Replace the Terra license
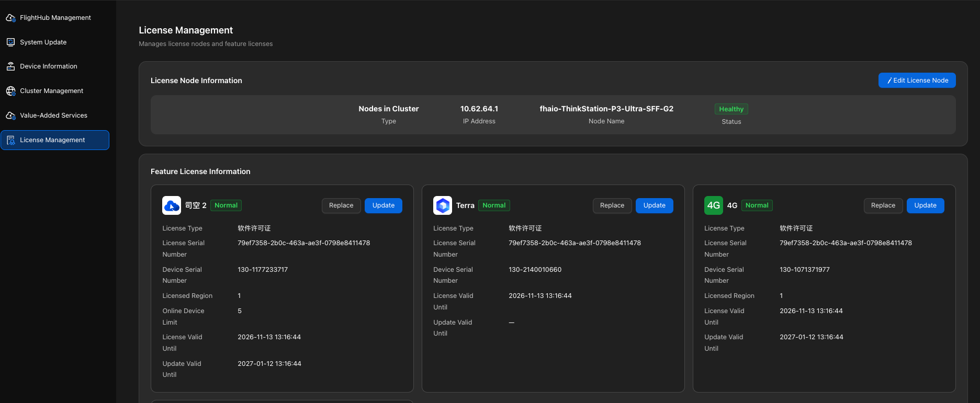Image resolution: width=980 pixels, height=403 pixels. point(612,205)
